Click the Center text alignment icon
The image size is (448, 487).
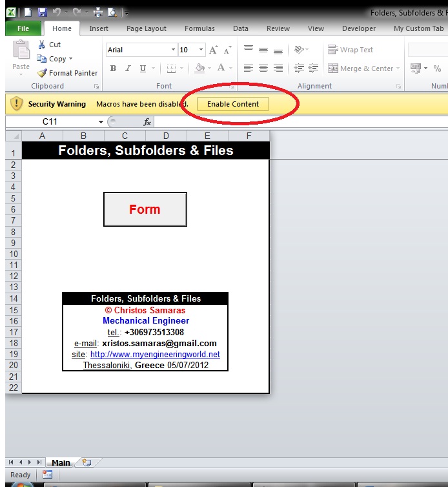[x=263, y=68]
